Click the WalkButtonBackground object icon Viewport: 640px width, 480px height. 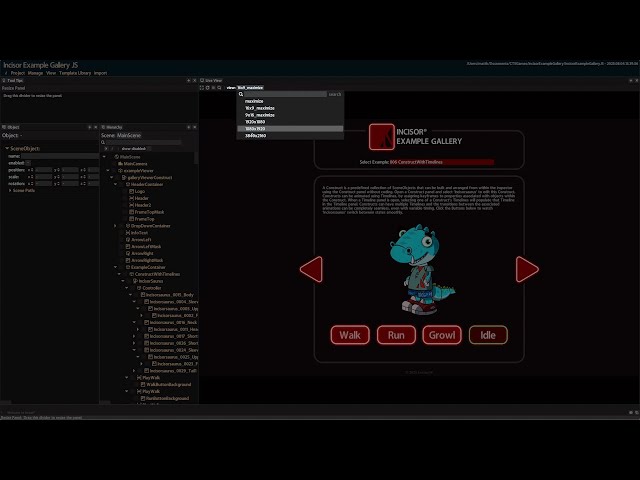[143, 384]
